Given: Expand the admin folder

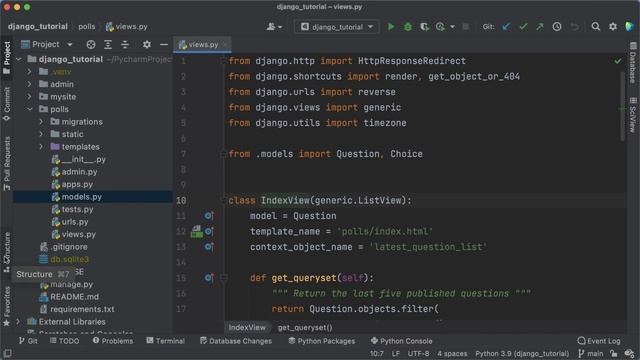Looking at the screenshot, I should pyautogui.click(x=29, y=84).
